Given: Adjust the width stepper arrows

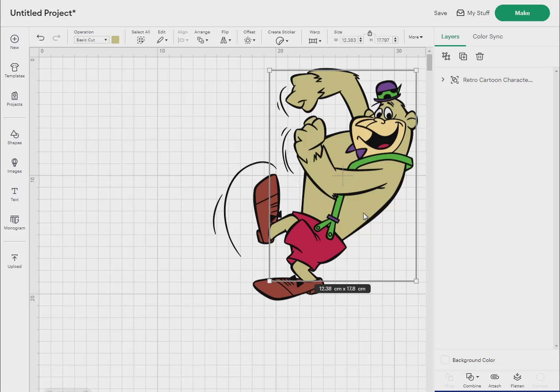Looking at the screenshot, I should pyautogui.click(x=361, y=40).
